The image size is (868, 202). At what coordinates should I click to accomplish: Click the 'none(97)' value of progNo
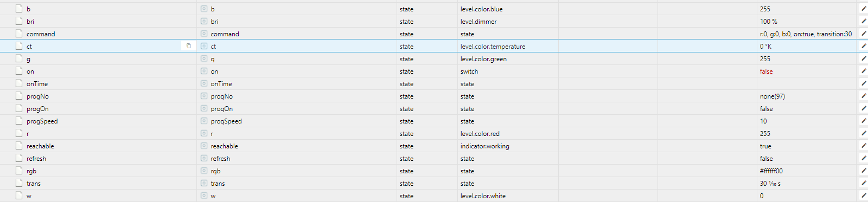click(772, 96)
